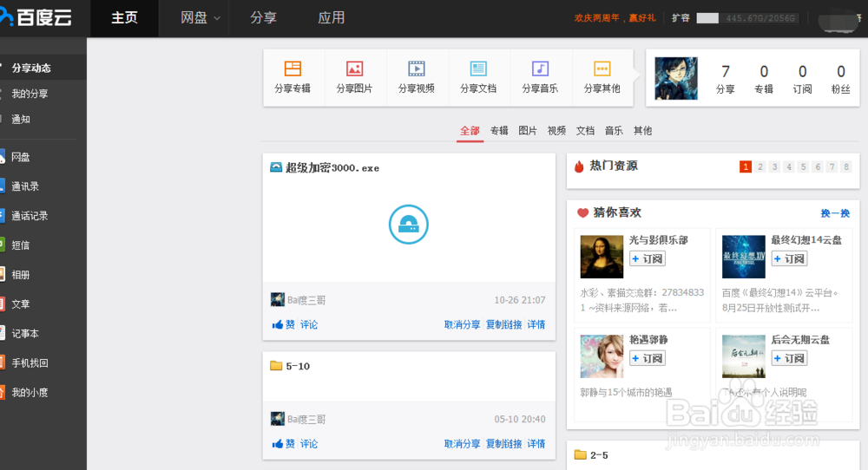Open 分享 in top navigation

[x=264, y=17]
